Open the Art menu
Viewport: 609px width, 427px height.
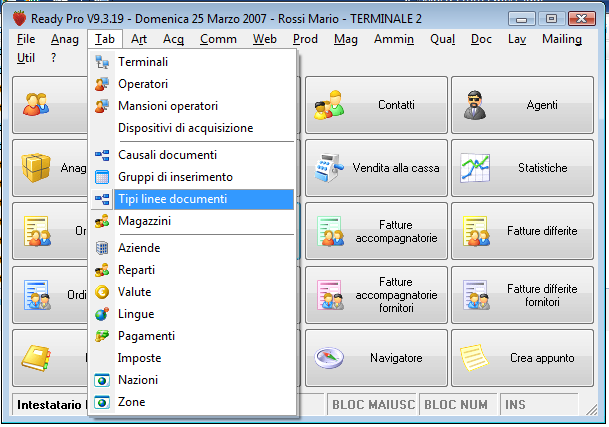(139, 39)
